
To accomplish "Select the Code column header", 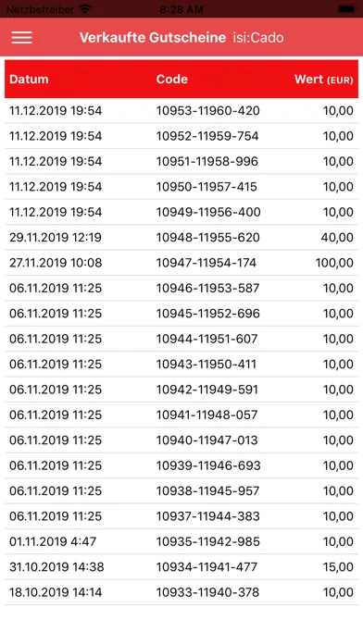I will 172,79.
